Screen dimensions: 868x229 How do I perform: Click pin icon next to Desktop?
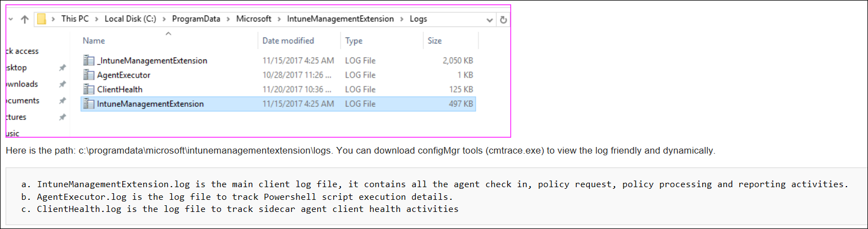(62, 68)
